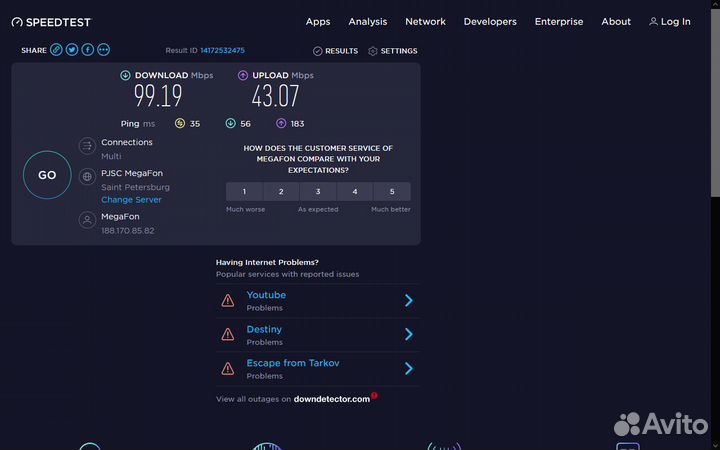The image size is (720, 450).
Task: Open the Network menu
Action: coord(425,22)
